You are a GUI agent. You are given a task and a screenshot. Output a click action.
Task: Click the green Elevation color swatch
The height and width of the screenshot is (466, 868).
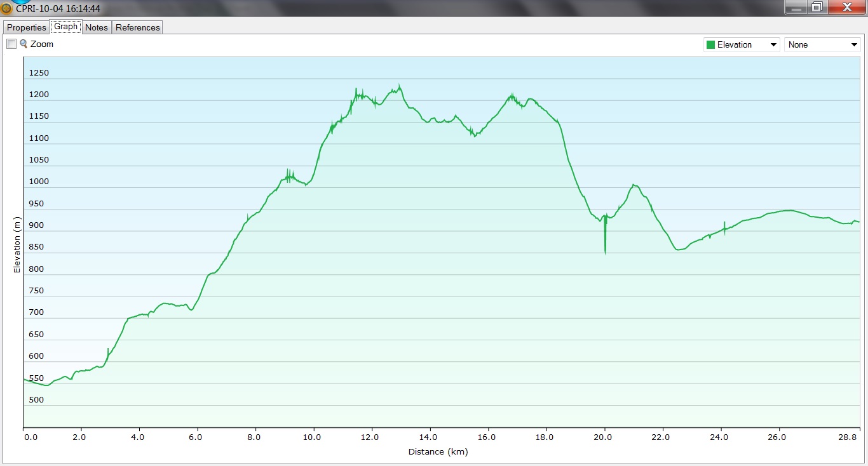tap(710, 44)
